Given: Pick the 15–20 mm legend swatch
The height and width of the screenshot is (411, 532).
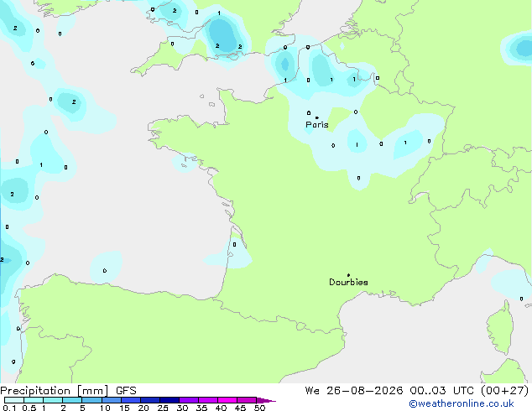Looking at the screenshot, I should [130, 400].
